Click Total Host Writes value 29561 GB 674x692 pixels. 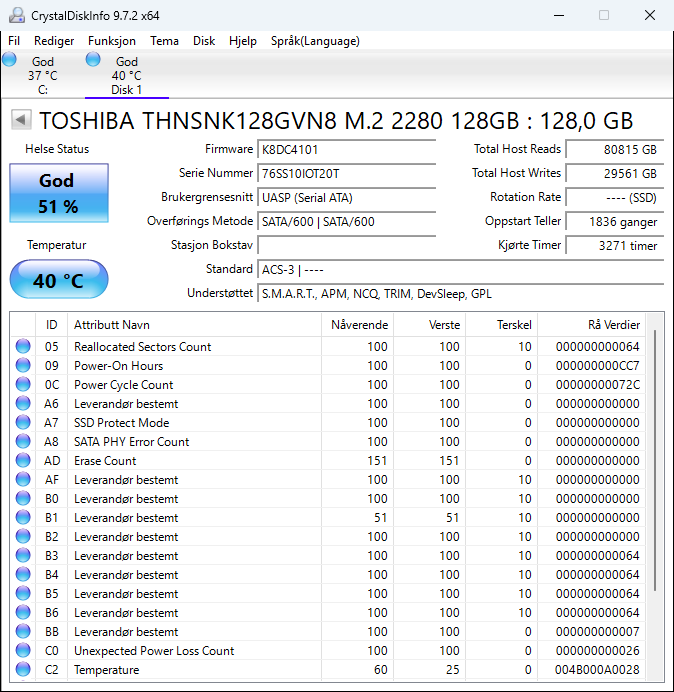[x=614, y=173]
